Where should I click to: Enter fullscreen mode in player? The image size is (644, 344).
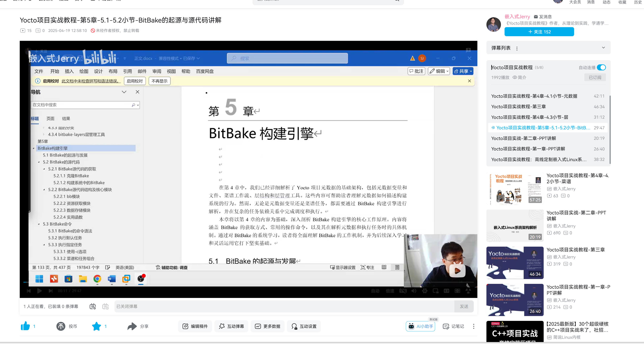[x=457, y=291]
